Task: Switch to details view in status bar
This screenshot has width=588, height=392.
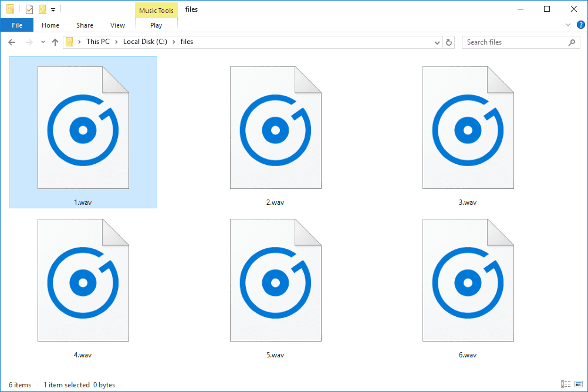Action: tap(565, 384)
